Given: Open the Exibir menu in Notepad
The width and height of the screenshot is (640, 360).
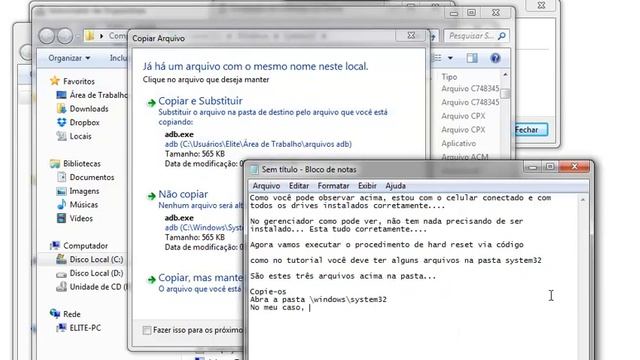Looking at the screenshot, I should pyautogui.click(x=367, y=186).
